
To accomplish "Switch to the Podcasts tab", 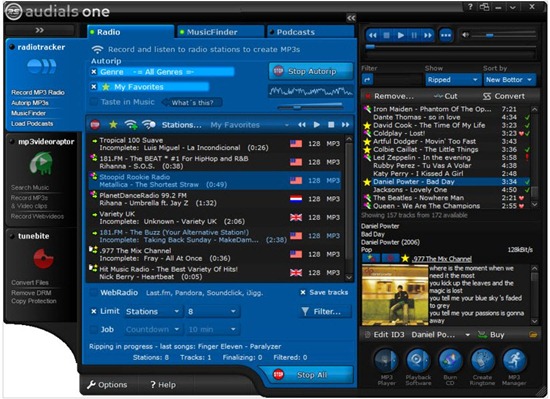I will 311,32.
